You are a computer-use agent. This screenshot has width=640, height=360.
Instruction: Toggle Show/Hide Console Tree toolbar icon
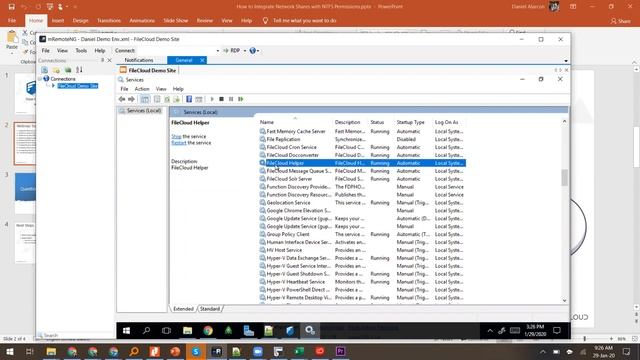[145, 99]
